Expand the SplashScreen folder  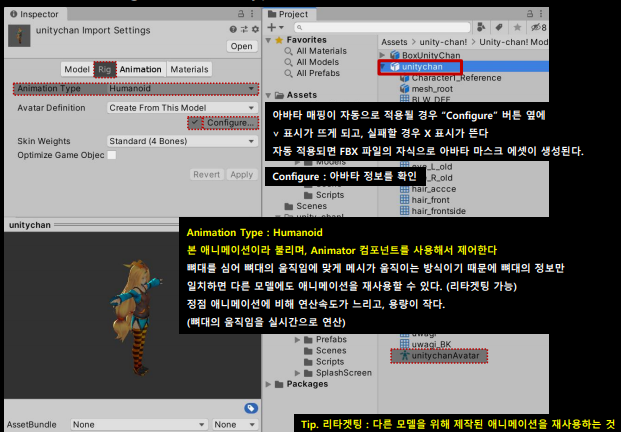pyautogui.click(x=297, y=373)
